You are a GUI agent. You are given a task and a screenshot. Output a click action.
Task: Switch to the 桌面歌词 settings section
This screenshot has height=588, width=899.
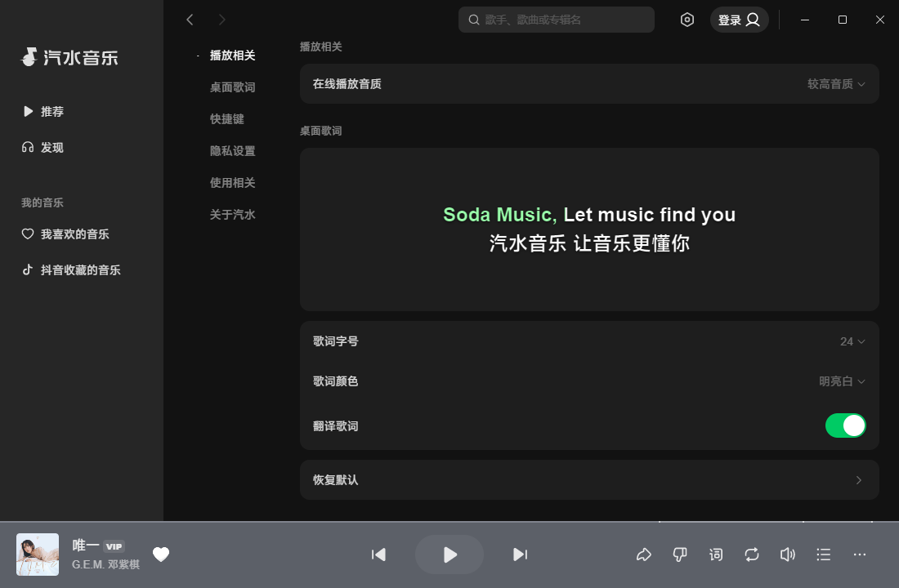(x=231, y=87)
